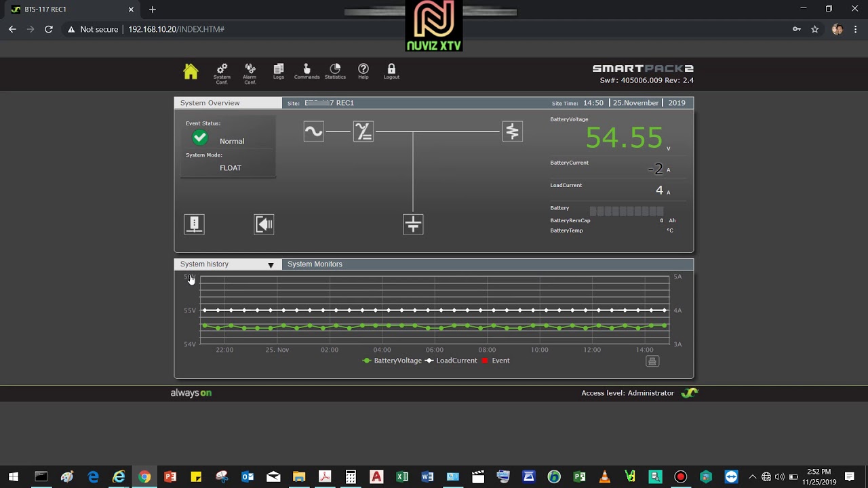This screenshot has height=488, width=868.
Task: Open Alarm Conf. toolbar icon
Action: [250, 73]
